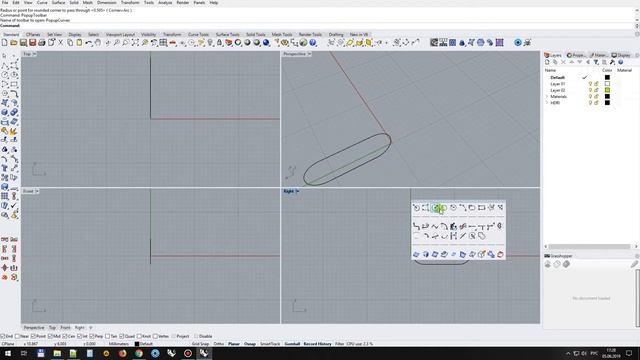The image size is (640, 360).
Task: Toggle the Tan osnap checkbox
Action: 108,336
